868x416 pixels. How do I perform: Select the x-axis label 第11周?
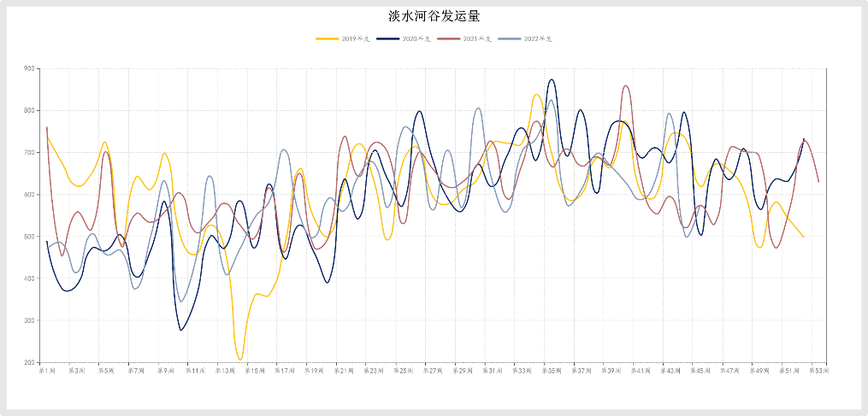pos(196,370)
